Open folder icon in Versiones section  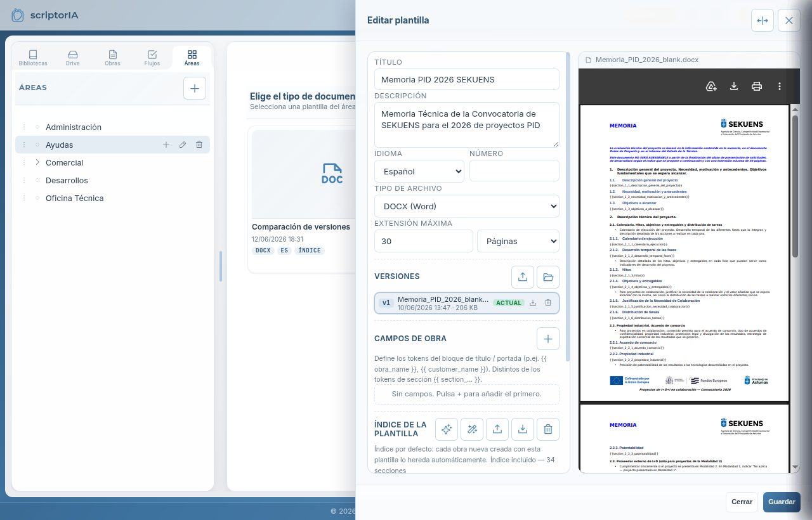(548, 277)
